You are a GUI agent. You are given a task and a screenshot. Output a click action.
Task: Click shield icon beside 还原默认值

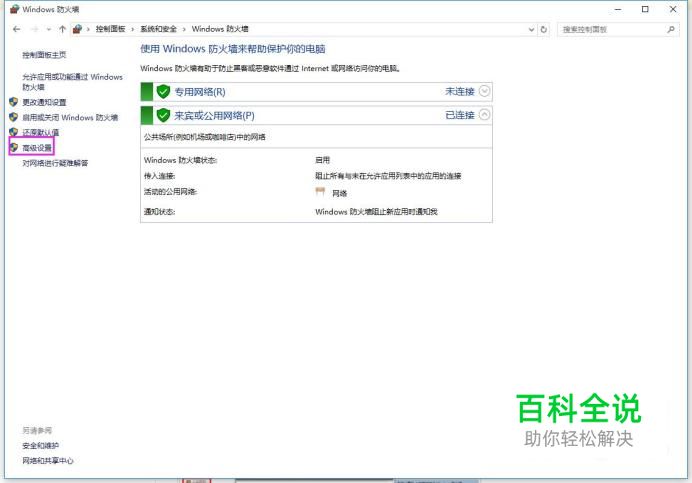coord(14,132)
